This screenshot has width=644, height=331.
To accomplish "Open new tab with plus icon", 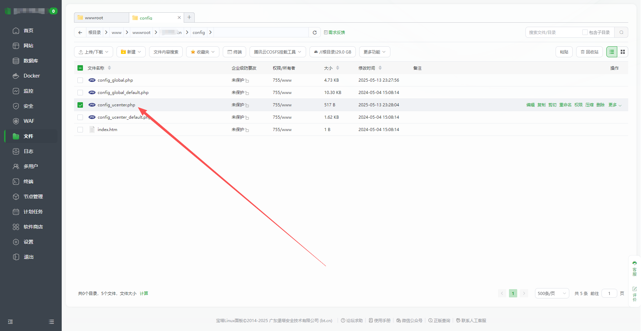I will 189,17.
